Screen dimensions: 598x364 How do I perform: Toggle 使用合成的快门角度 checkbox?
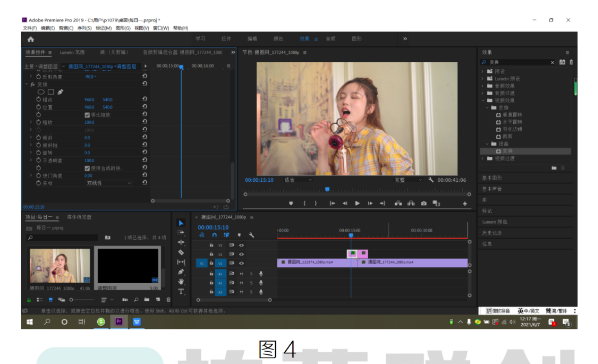(87, 168)
